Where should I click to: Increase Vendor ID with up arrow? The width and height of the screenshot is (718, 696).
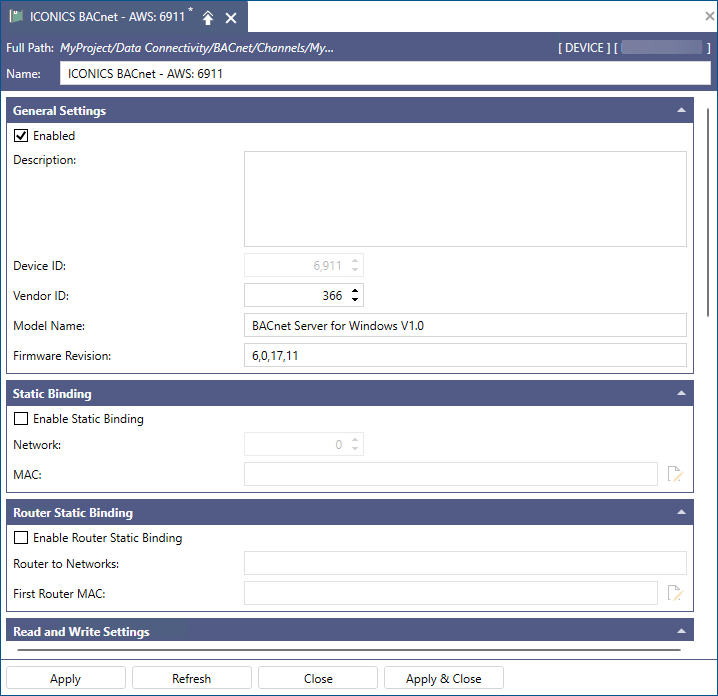click(355, 291)
